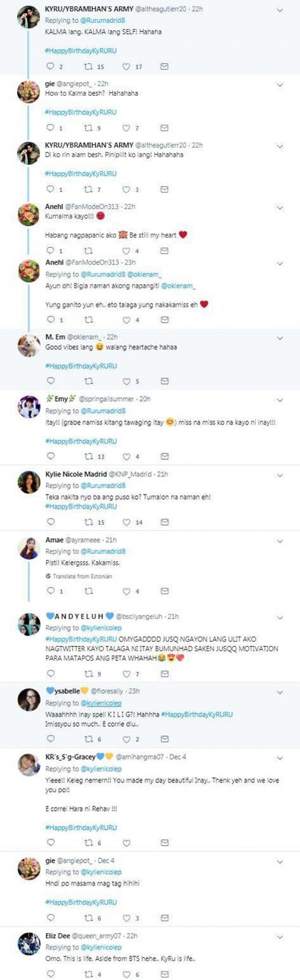Retweet ysabelle's "Waaahhhh inay" tweet
300x980 pixels.
(x=89, y=739)
